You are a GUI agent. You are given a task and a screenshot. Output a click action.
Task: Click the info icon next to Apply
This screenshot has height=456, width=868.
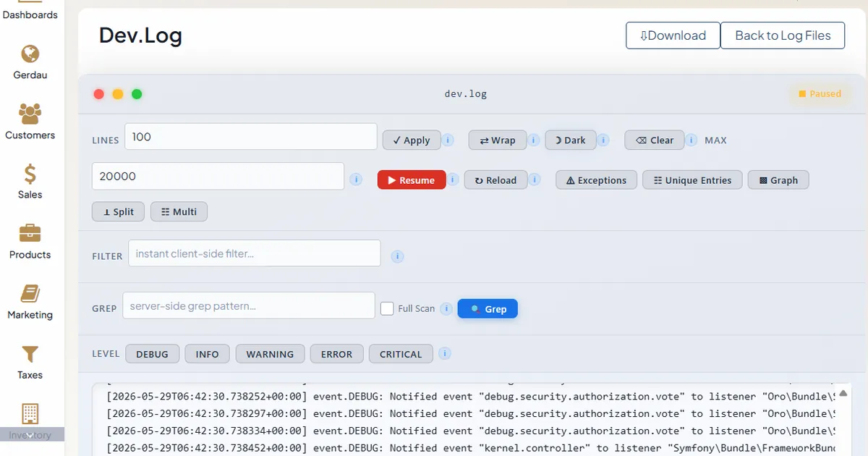click(448, 140)
